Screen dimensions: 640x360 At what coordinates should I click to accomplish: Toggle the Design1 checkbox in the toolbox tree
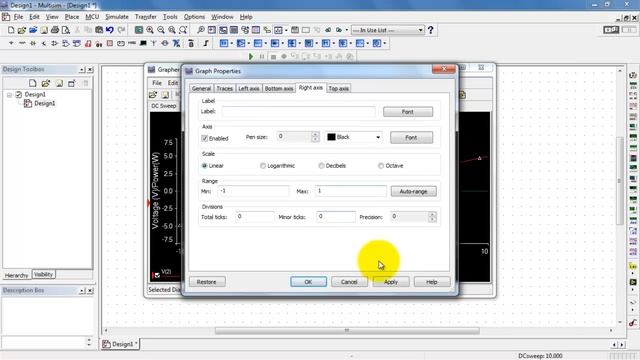coord(18,94)
